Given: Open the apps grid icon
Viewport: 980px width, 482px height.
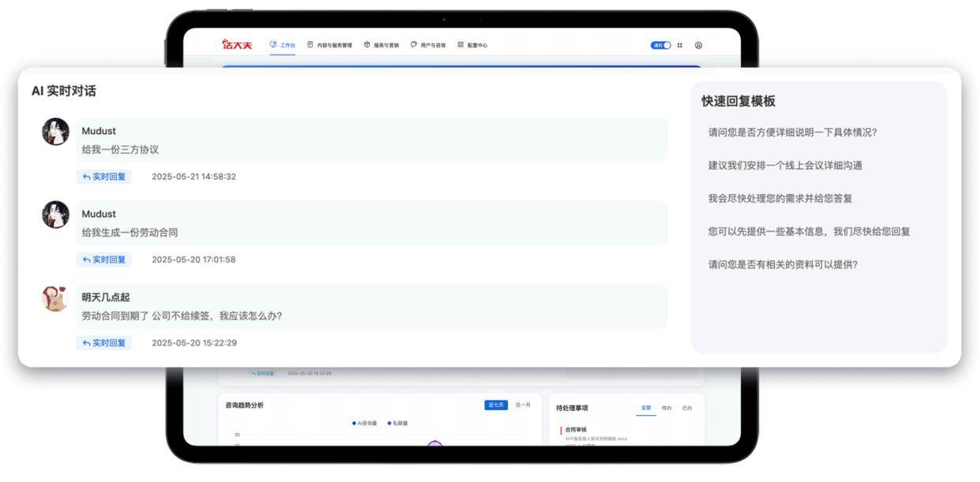Looking at the screenshot, I should tap(680, 45).
